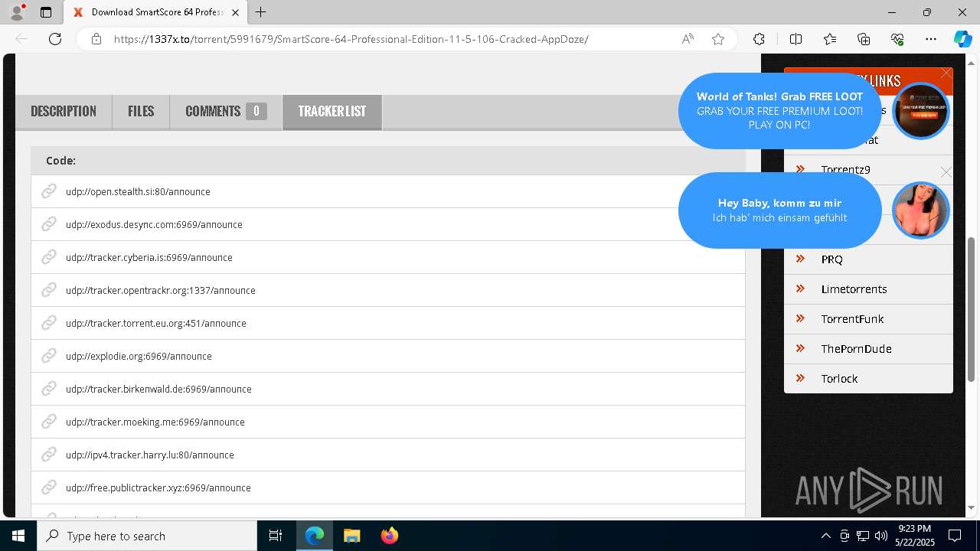This screenshot has width=980, height=551.
Task: Click udp://tracker.moeking.me:6969/announce text
Action: [x=155, y=422]
